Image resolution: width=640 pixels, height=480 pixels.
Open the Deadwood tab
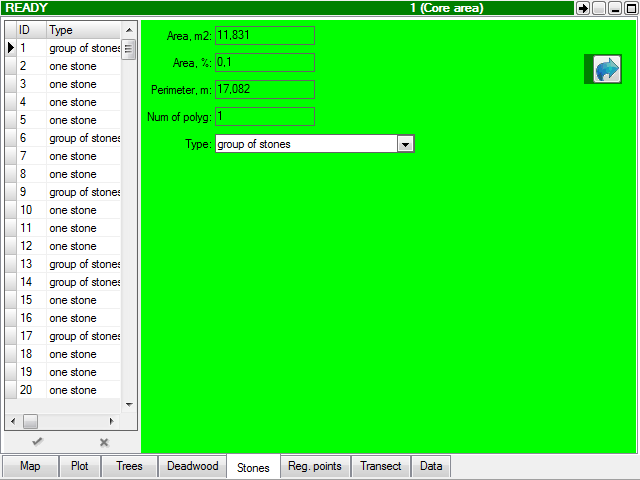pos(192,466)
